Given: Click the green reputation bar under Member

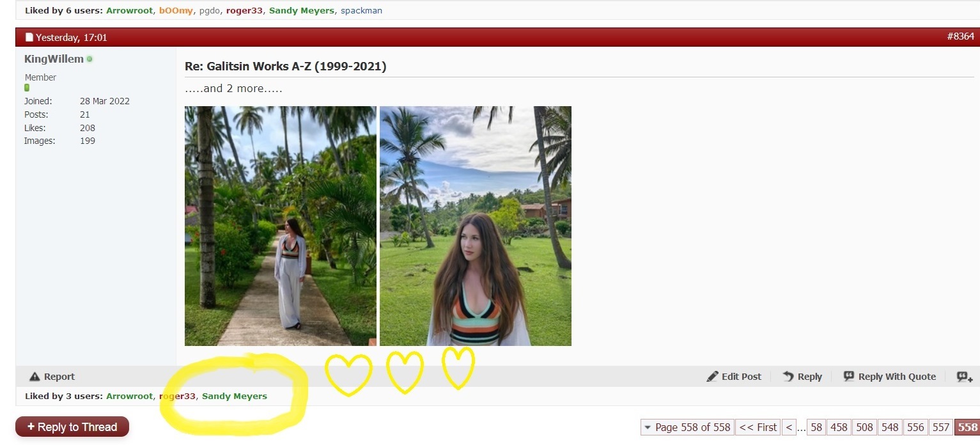Looking at the screenshot, I should [x=27, y=88].
